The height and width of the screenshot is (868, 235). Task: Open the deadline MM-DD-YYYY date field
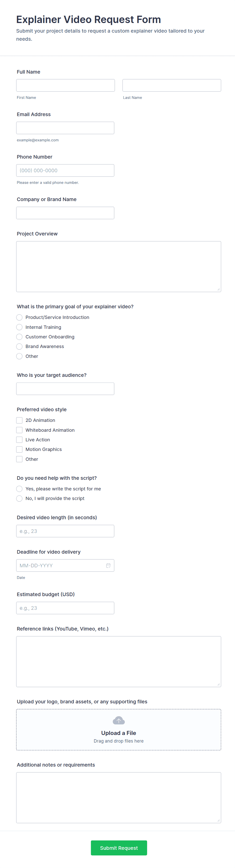61,566
